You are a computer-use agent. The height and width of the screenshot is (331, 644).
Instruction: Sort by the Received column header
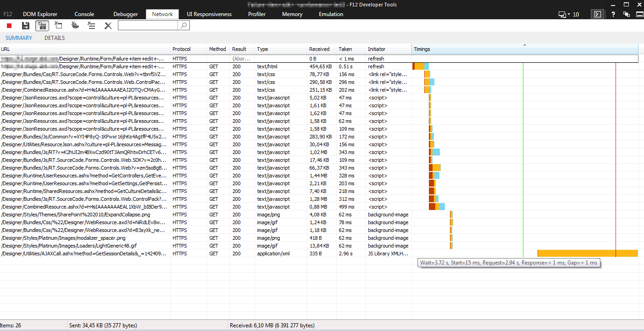(322, 49)
